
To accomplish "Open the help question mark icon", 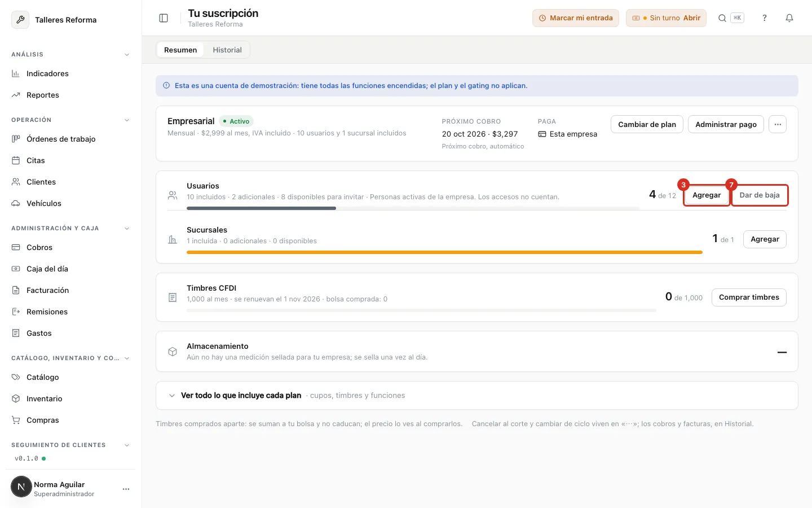I will tap(765, 18).
